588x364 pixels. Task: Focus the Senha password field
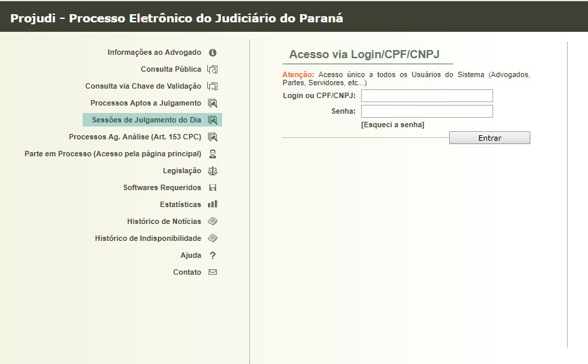pyautogui.click(x=427, y=111)
